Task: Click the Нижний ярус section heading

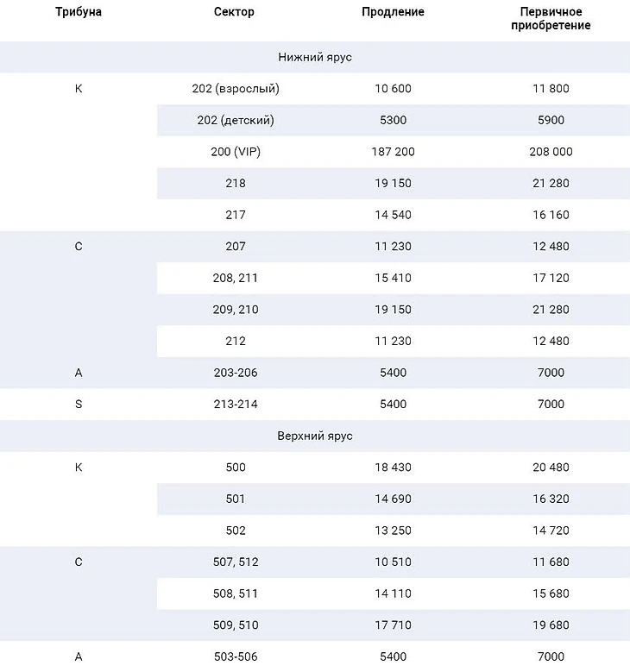Action: pyautogui.click(x=315, y=57)
